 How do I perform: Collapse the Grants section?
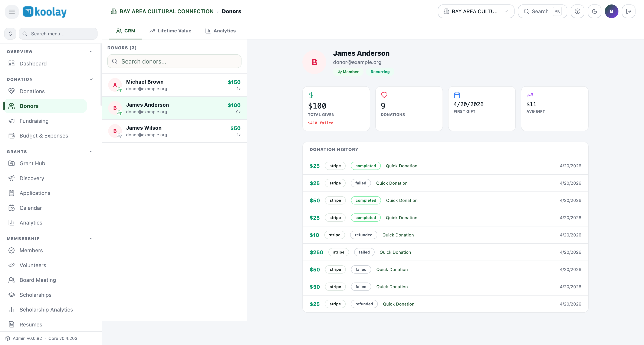pyautogui.click(x=91, y=151)
